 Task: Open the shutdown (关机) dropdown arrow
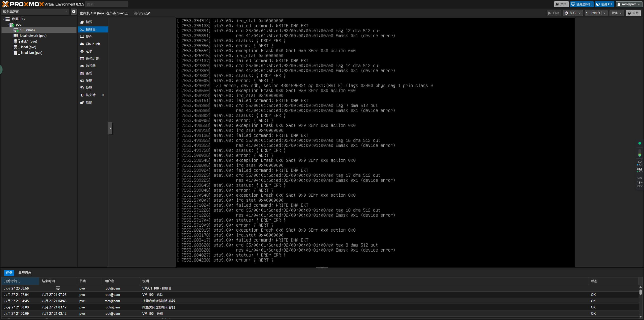(580, 13)
